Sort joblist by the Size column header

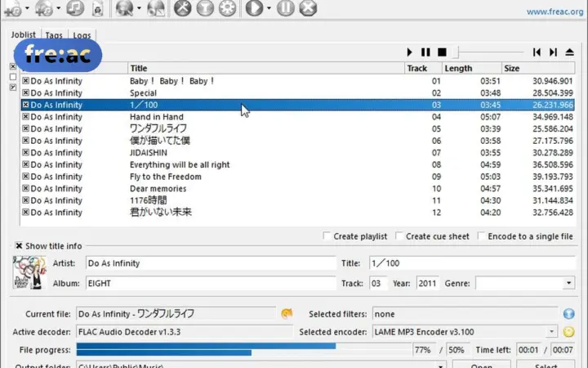click(538, 69)
